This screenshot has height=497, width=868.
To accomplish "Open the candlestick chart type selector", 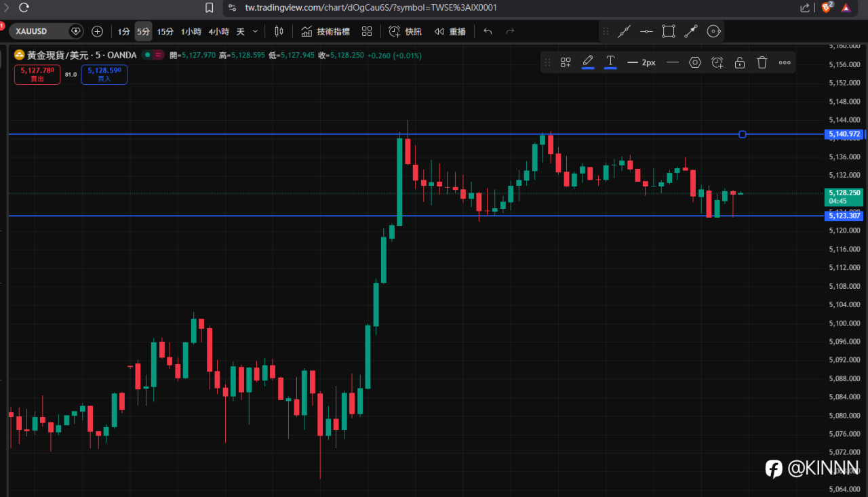I will pos(279,31).
